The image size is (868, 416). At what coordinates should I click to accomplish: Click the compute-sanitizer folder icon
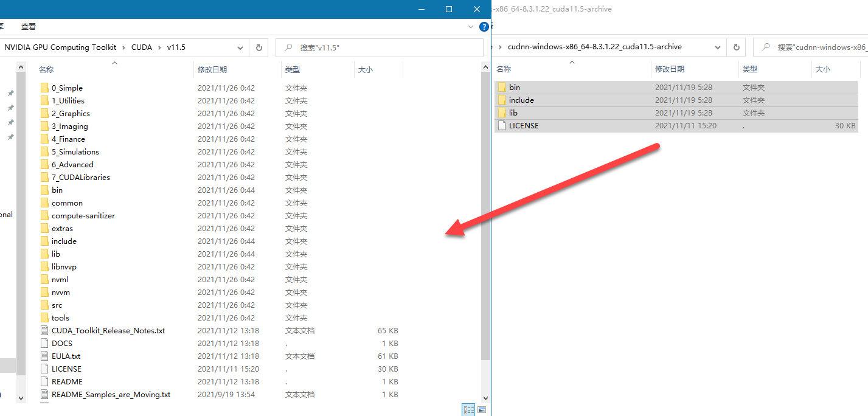[44, 215]
